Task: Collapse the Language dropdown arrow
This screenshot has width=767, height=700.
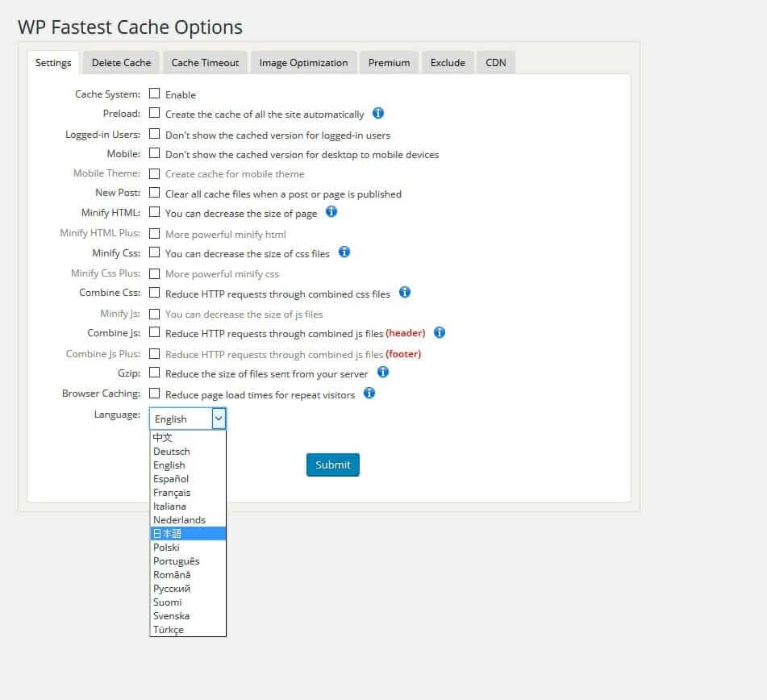Action: coord(219,419)
